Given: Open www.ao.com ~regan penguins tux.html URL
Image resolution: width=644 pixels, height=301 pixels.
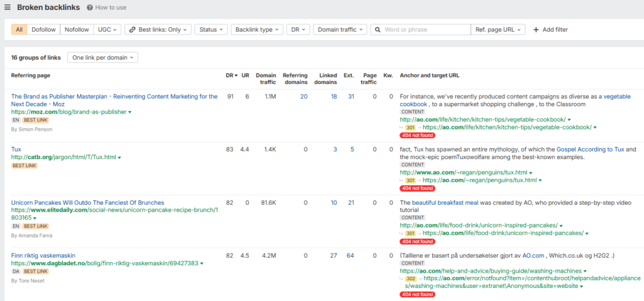Looking at the screenshot, I should click(x=464, y=172).
